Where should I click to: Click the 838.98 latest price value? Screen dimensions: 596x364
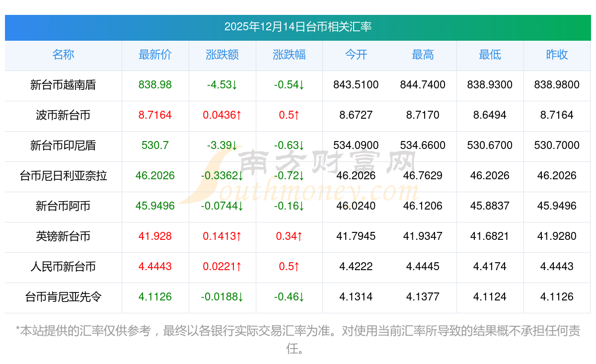coord(155,85)
